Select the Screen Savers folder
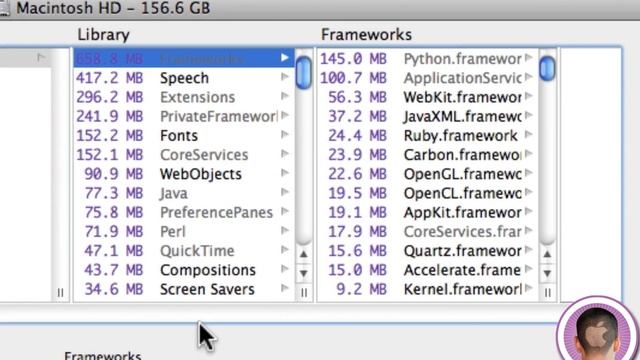Image resolution: width=640 pixels, height=360 pixels. (x=184, y=289)
